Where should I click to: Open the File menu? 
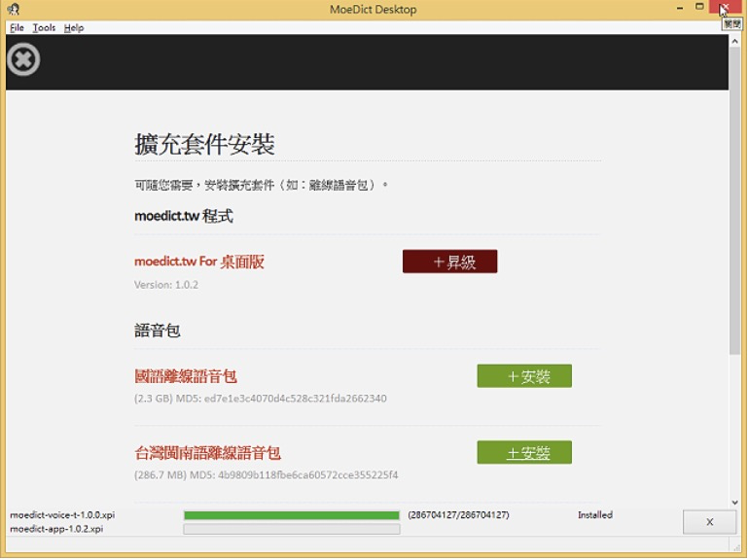click(17, 27)
